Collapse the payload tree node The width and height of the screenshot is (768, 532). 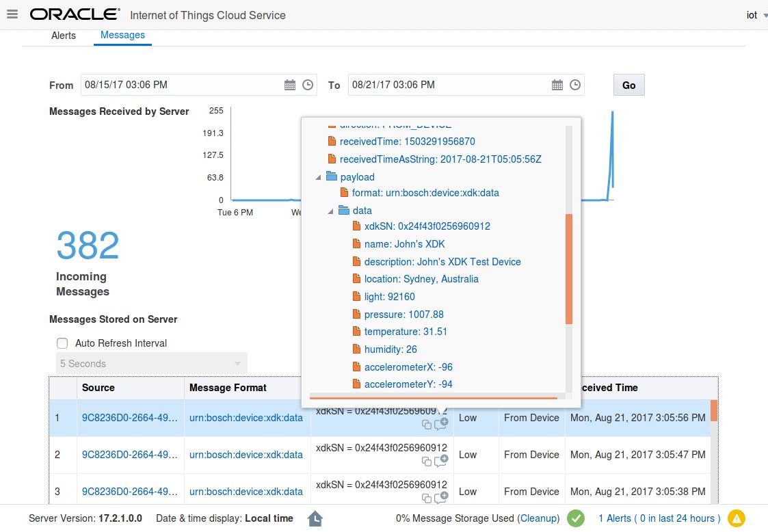(x=317, y=176)
